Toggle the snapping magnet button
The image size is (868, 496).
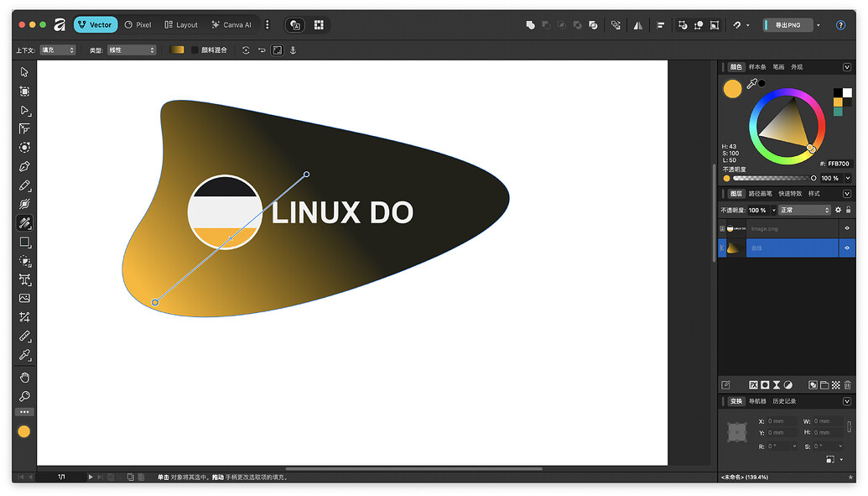coord(737,25)
